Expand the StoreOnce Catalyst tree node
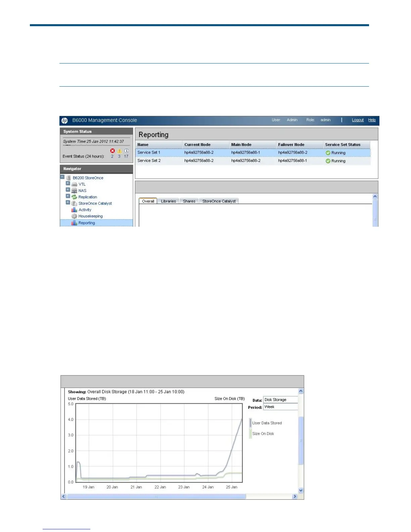 pyautogui.click(x=68, y=203)
